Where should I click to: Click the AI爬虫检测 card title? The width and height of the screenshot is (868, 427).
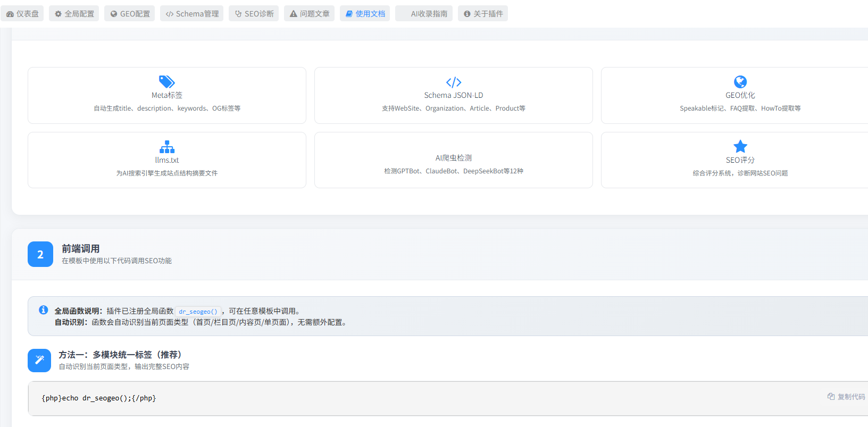454,158
